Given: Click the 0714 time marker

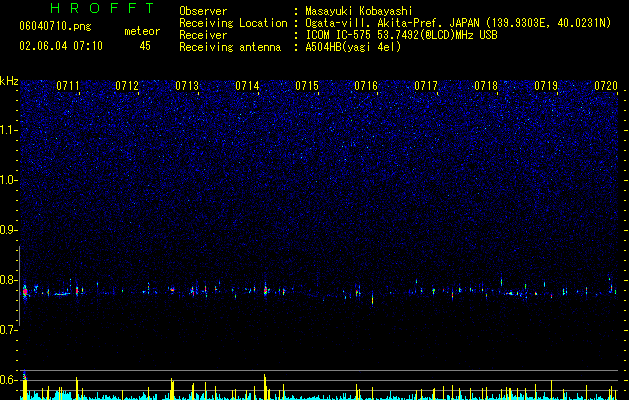Looking at the screenshot, I should tap(247, 86).
